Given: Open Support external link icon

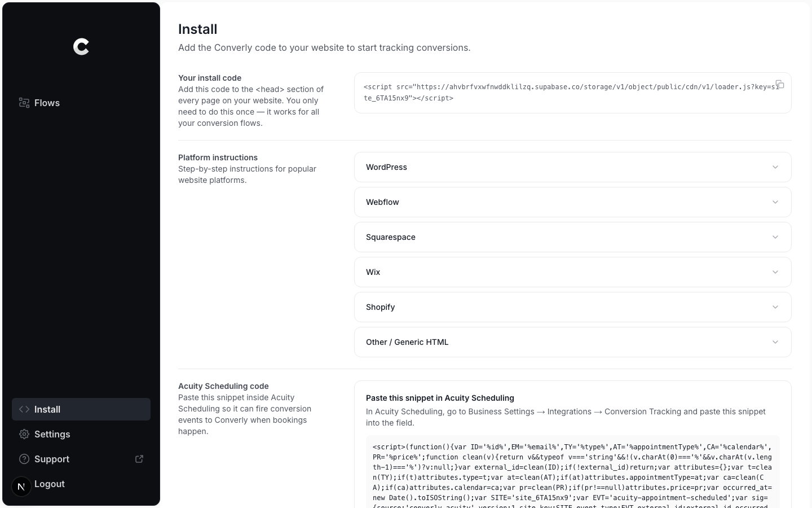Looking at the screenshot, I should (139, 459).
